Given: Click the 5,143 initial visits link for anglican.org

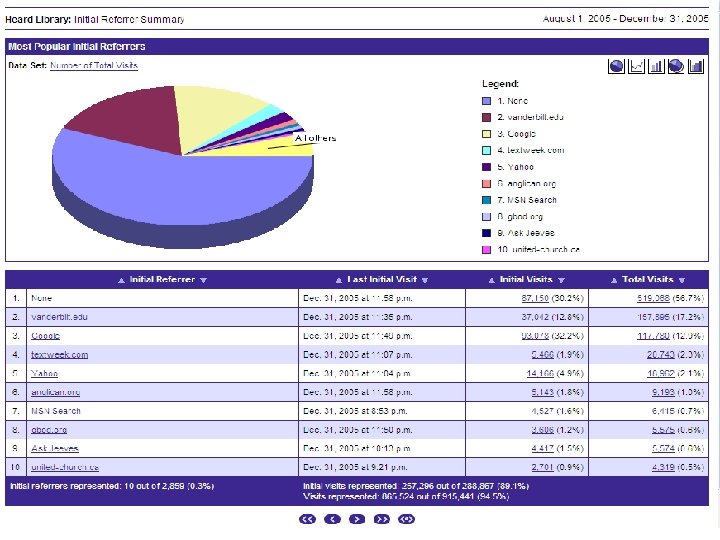Looking at the screenshot, I should [x=543, y=392].
